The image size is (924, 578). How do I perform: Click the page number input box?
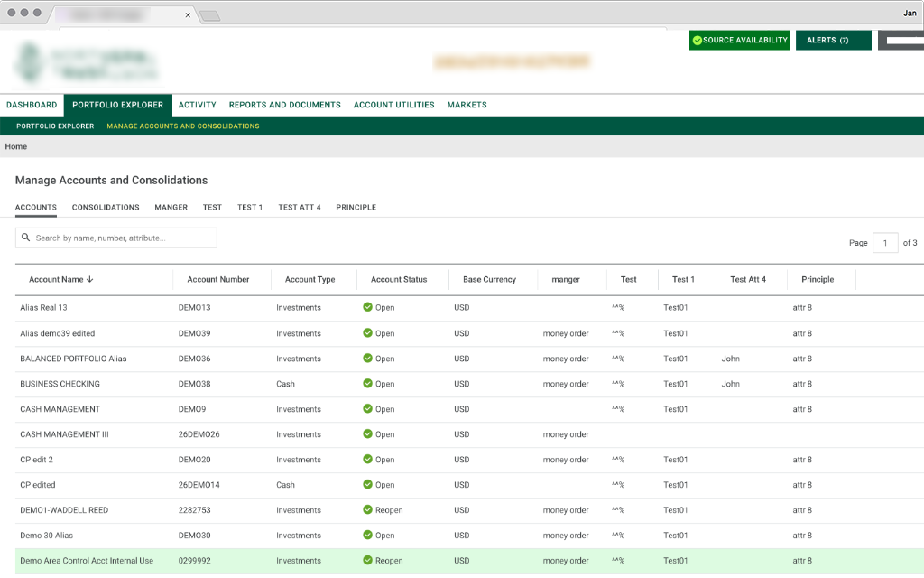point(884,243)
